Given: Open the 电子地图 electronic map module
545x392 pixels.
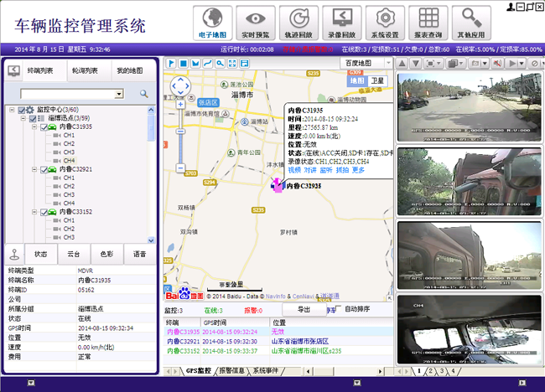Looking at the screenshot, I should pos(212,23).
